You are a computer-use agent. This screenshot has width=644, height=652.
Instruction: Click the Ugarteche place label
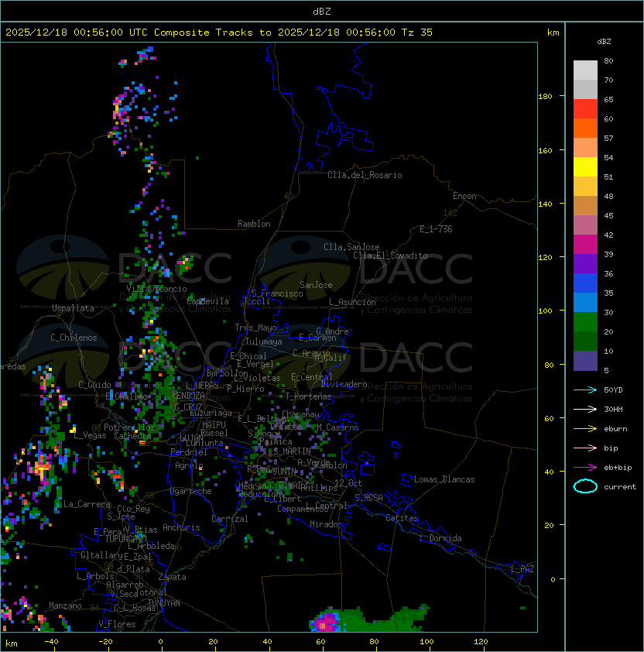[191, 492]
